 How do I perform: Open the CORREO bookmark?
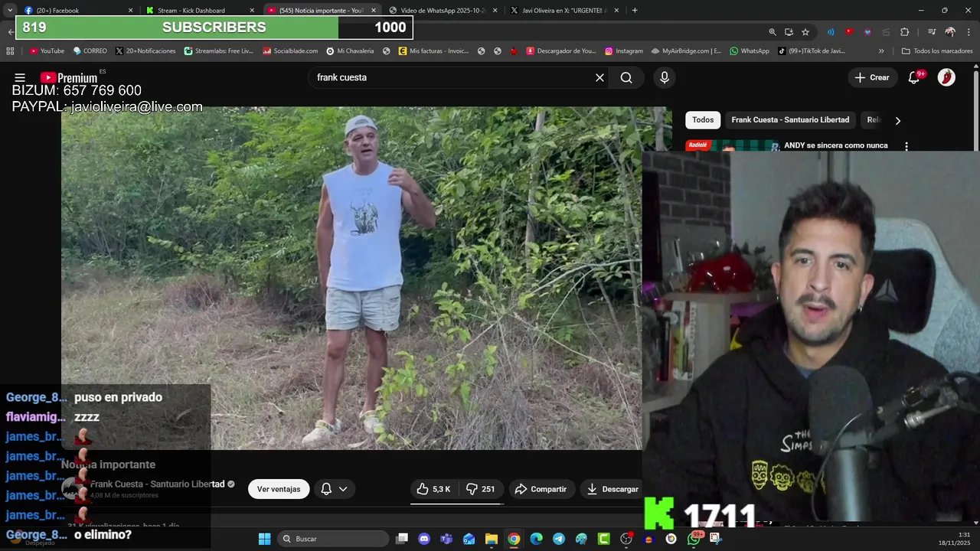point(90,51)
